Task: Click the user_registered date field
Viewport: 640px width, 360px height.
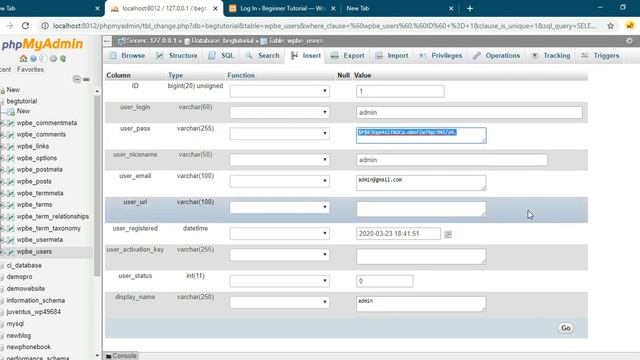Action: (x=398, y=233)
